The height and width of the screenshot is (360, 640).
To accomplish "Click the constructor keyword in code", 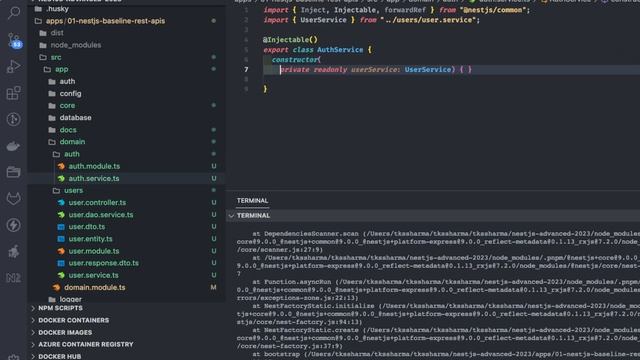I will 295,60.
